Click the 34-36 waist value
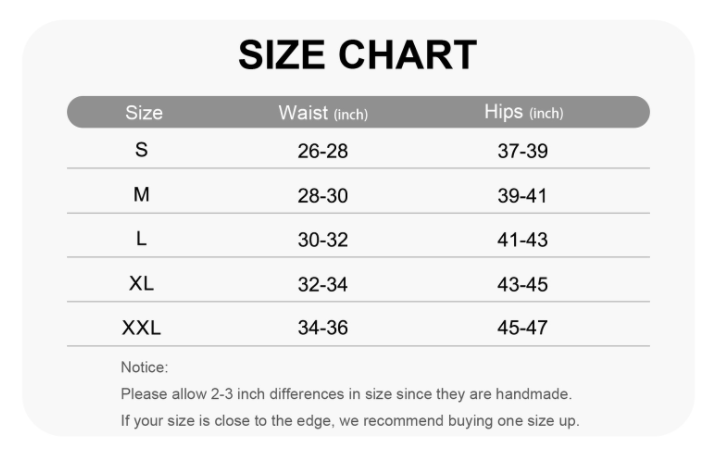Screen dimensions: 721x449 click(322, 328)
